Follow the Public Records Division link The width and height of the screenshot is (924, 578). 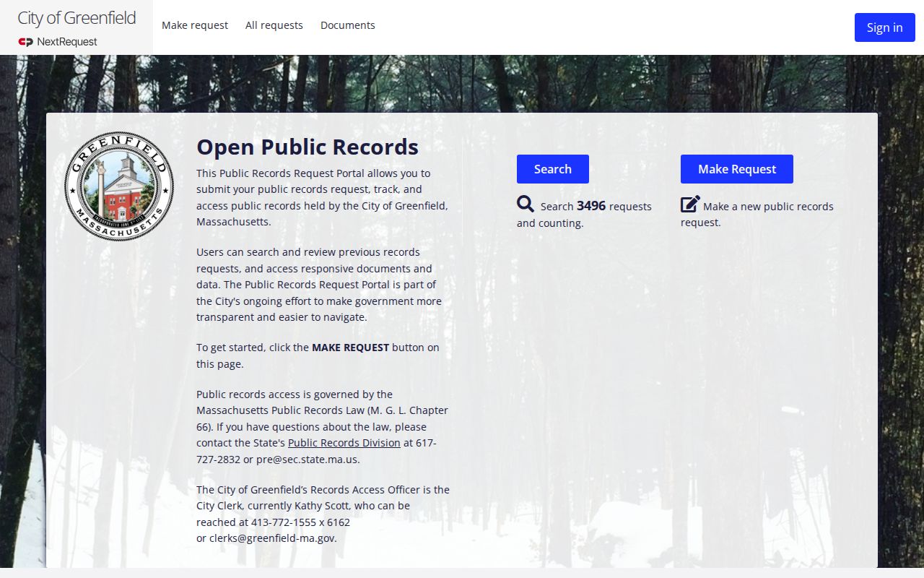pyautogui.click(x=344, y=443)
